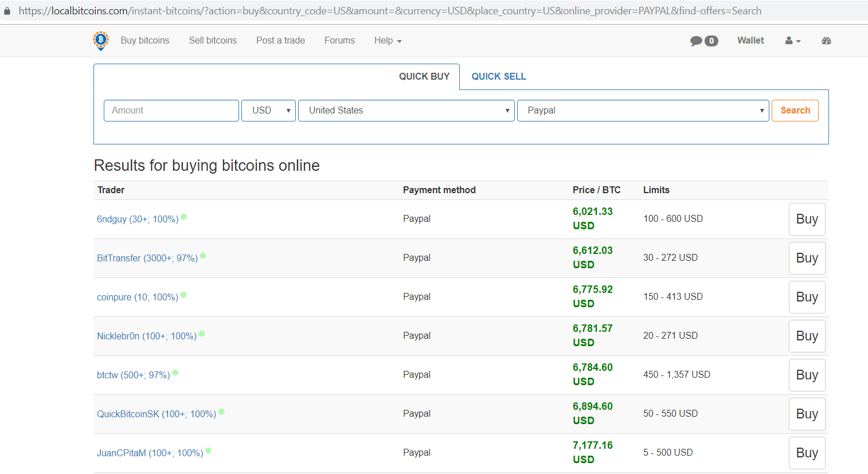Open Sell bitcoins in navigation
The image size is (868, 474).
point(213,41)
